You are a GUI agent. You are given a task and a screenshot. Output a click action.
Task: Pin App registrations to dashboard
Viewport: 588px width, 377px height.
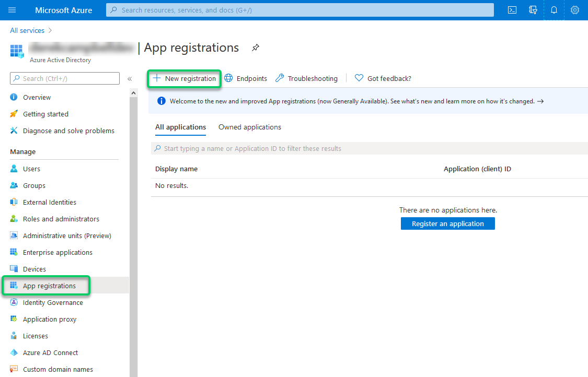(x=256, y=48)
